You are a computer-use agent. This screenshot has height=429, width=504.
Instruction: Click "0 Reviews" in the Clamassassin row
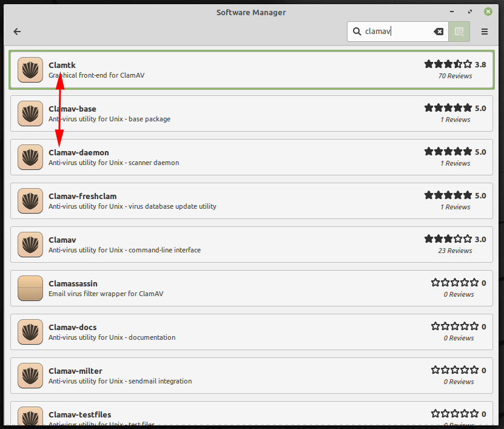tap(459, 295)
